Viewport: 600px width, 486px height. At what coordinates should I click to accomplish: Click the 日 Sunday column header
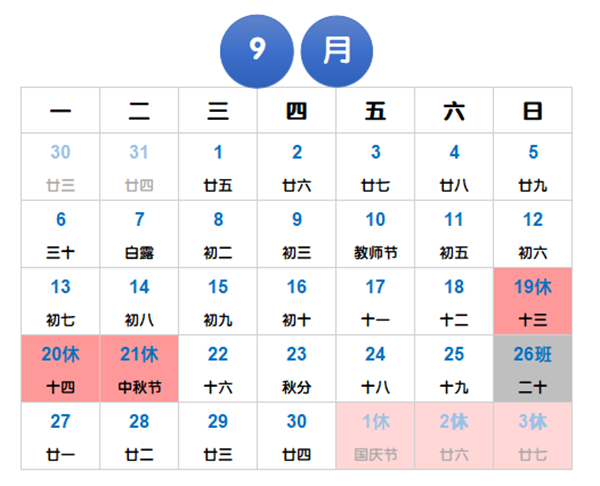pos(533,111)
